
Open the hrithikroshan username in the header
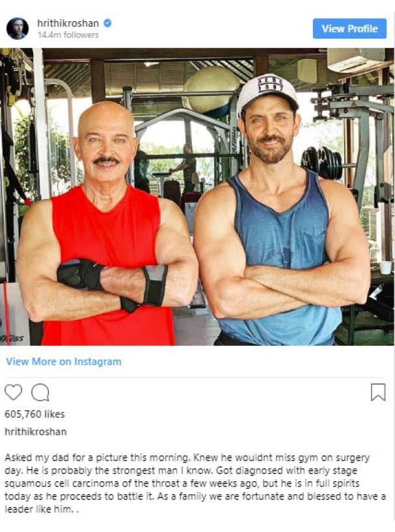coord(68,23)
